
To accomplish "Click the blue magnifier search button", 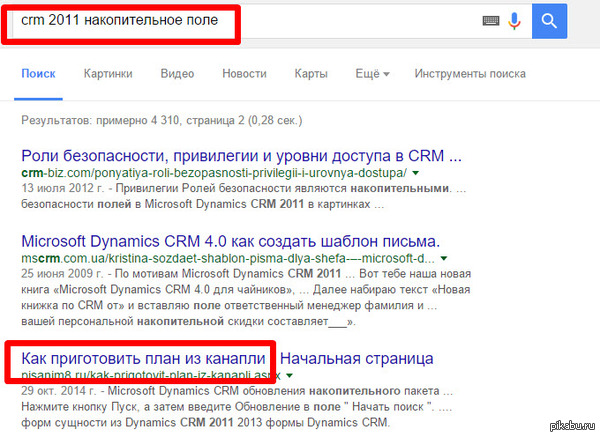I will 549,21.
